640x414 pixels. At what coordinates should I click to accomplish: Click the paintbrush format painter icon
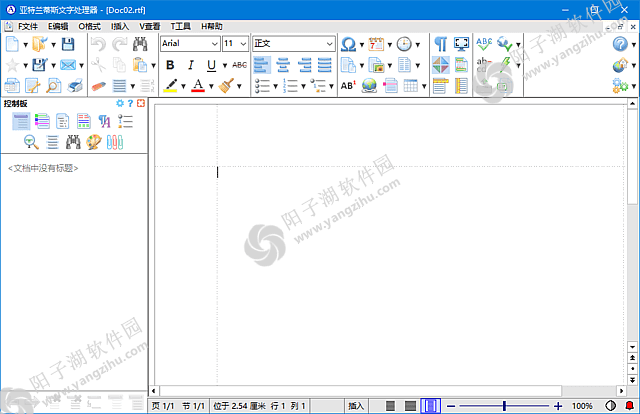click(226, 86)
